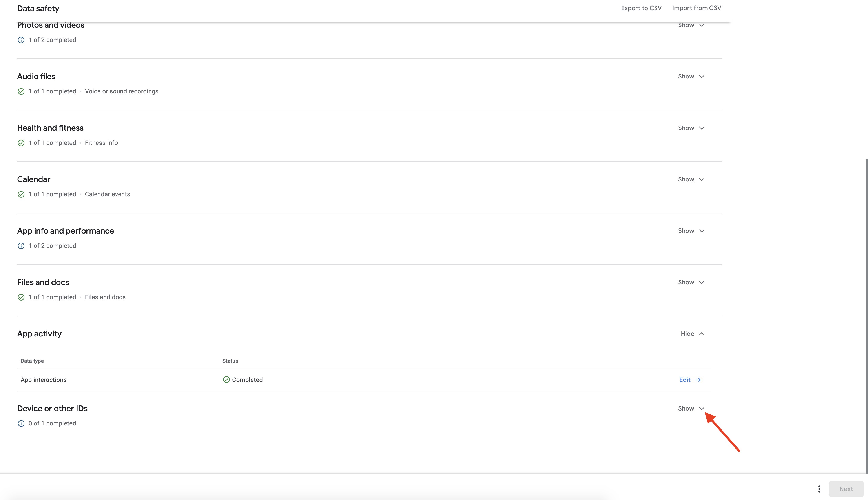Viewport: 868px width, 500px height.
Task: Click green check icon under Audio files
Action: tap(21, 92)
